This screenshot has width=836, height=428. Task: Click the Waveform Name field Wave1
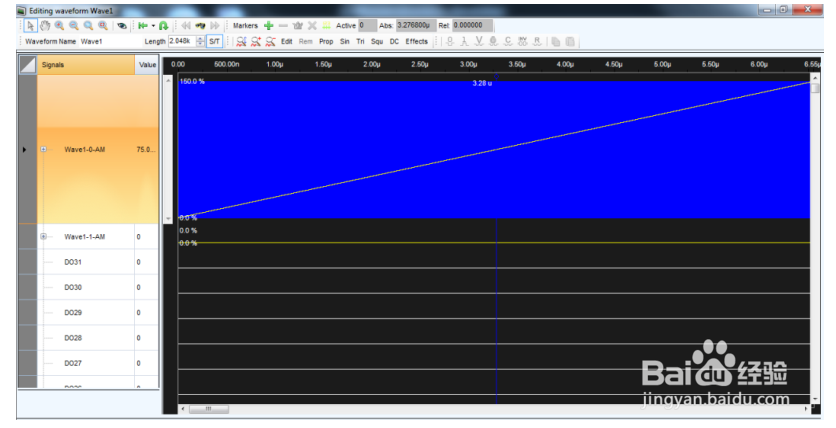click(109, 42)
